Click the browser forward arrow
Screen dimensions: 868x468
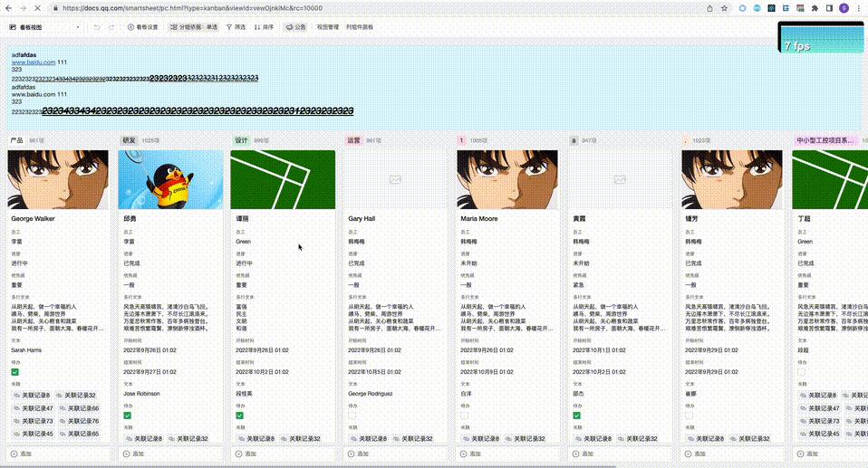click(x=23, y=8)
